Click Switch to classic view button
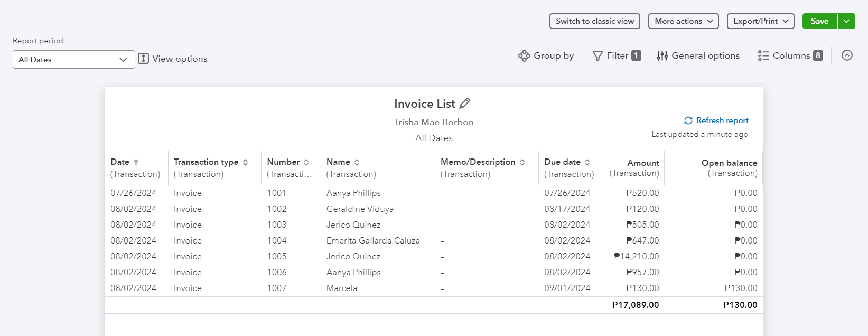868x336 pixels. 594,21
